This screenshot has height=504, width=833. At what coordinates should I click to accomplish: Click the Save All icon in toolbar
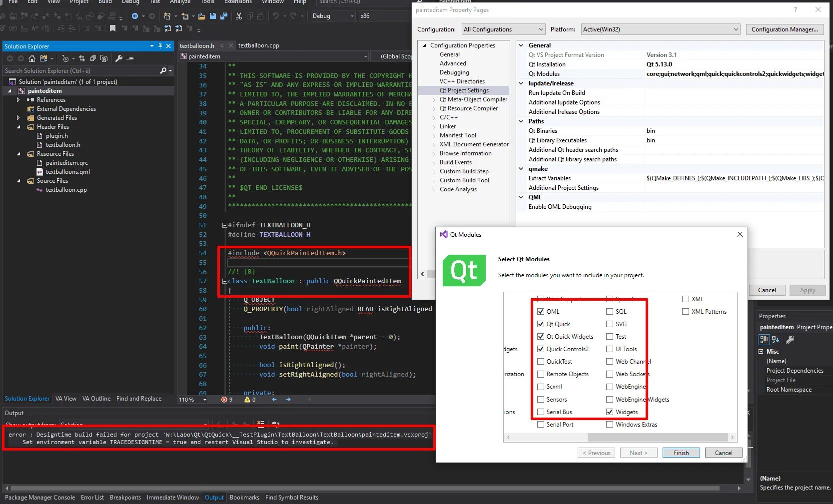(224, 16)
